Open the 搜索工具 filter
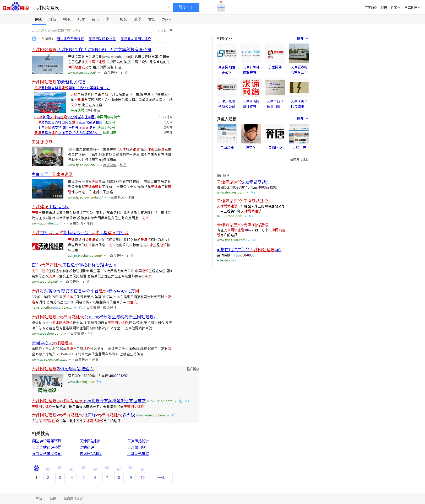425x504 pixels. [165, 30]
